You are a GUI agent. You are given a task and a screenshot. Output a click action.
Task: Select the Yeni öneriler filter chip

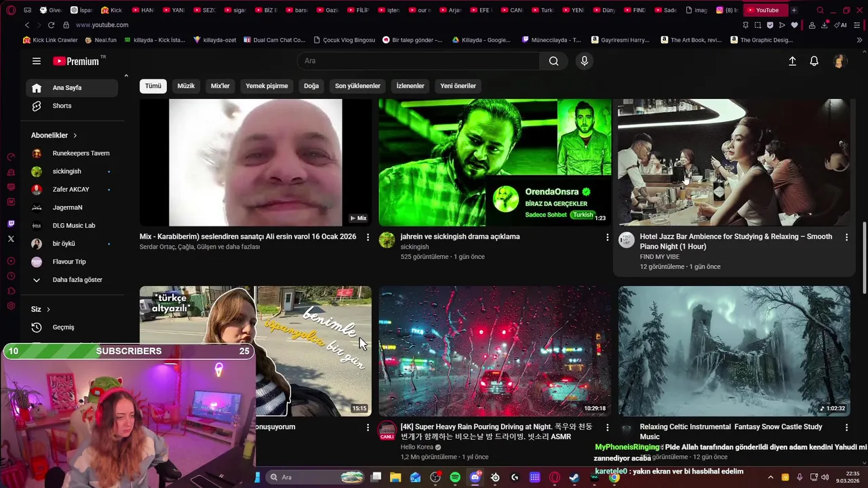click(x=458, y=86)
